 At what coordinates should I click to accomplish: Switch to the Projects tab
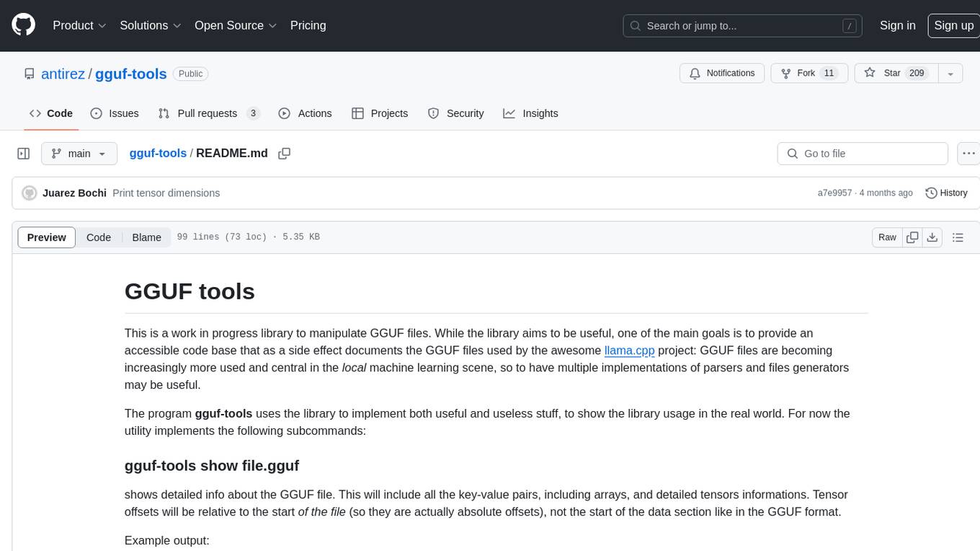click(380, 113)
